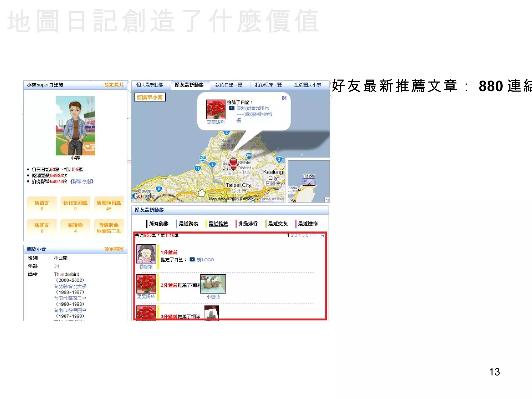The height and width of the screenshot is (399, 532).
Task: Click the 2分鐘前 timestamp in feed
Action: (169, 285)
